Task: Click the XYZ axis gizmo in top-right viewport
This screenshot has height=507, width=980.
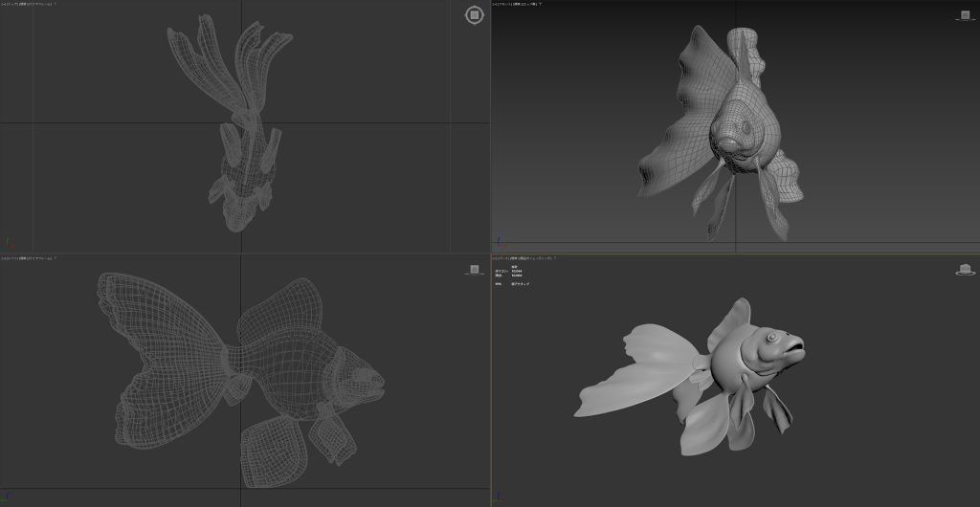Action: (500, 243)
